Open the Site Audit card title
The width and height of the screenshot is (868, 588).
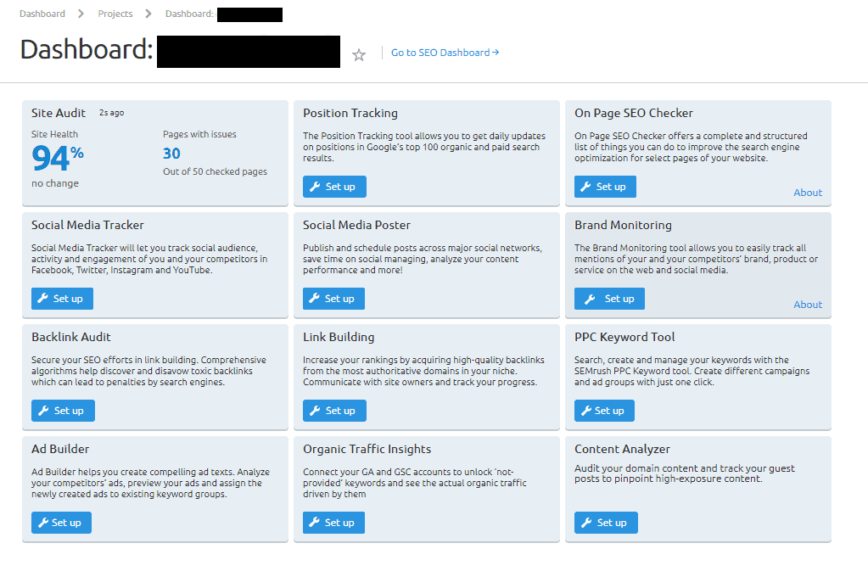(59, 113)
